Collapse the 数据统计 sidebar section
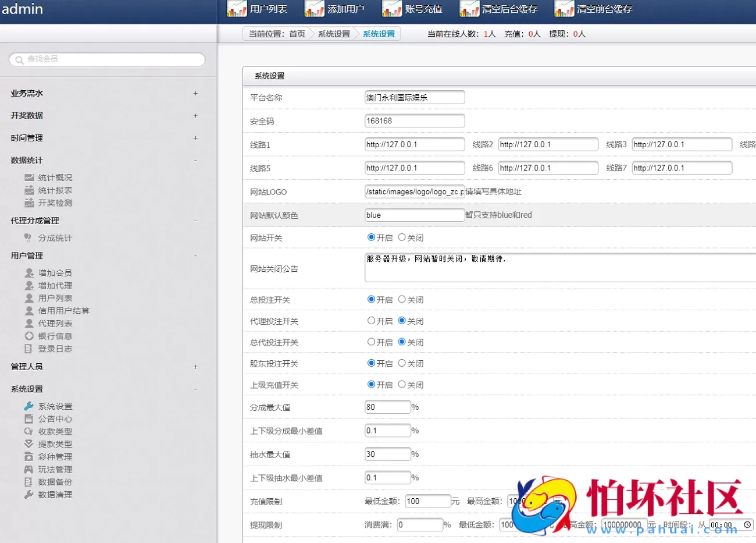The height and width of the screenshot is (543, 756). pos(195,160)
